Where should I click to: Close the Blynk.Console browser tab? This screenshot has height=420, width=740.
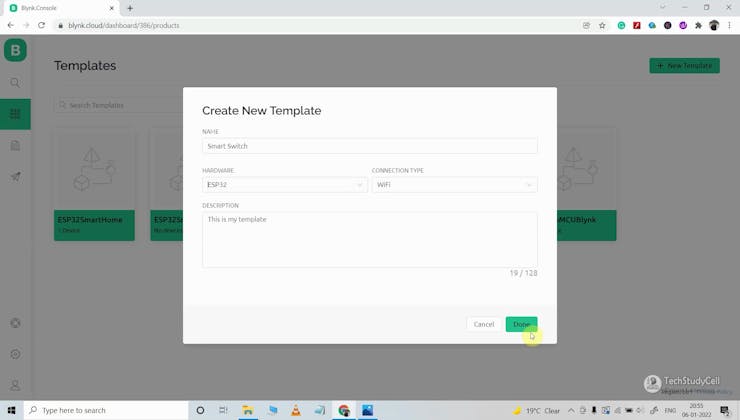coord(112,8)
